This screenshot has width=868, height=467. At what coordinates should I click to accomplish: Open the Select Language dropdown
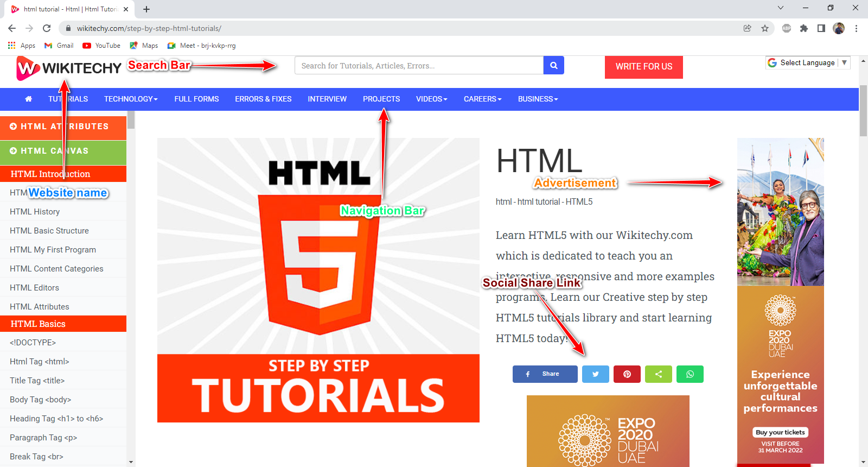[808, 63]
